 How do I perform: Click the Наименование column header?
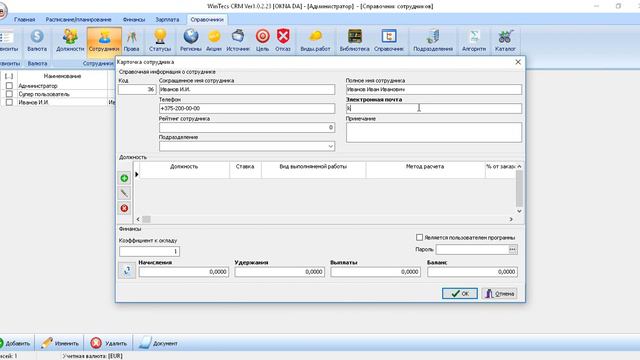62,76
